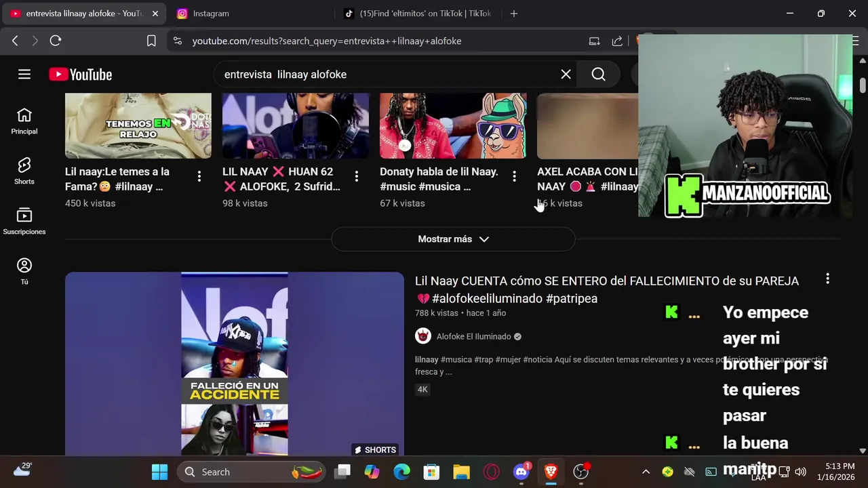Open Microsoft Store from taskbar
The width and height of the screenshot is (868, 488).
click(431, 472)
